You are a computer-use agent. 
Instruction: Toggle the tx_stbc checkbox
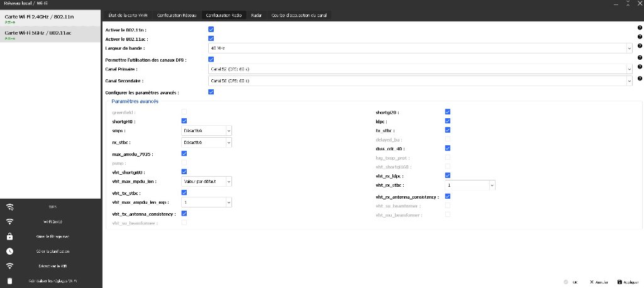[448, 130]
